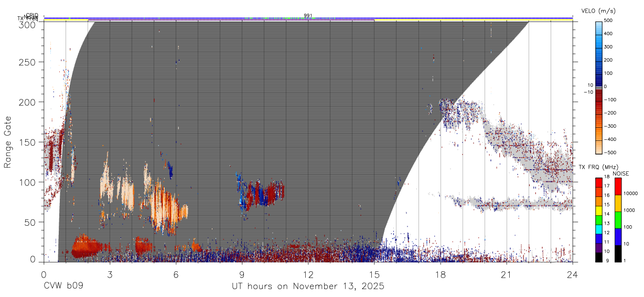Click the blue 11-12 MHz TX FRQ swatch

pos(599,238)
